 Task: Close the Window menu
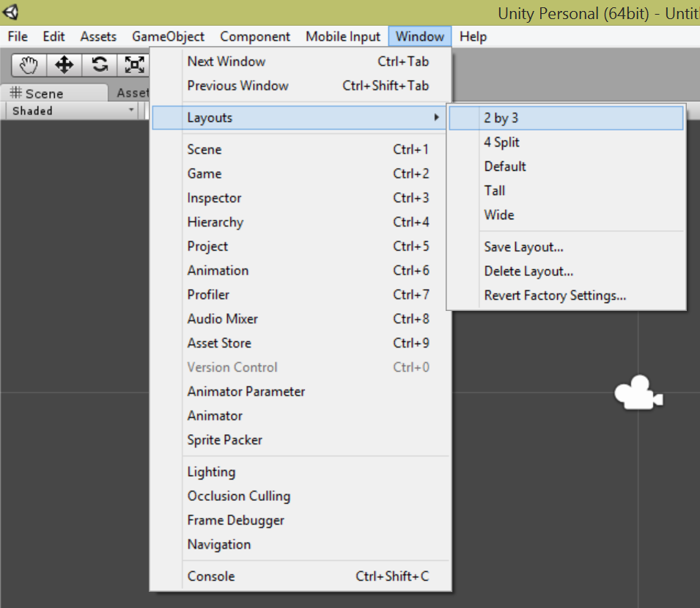click(x=420, y=36)
